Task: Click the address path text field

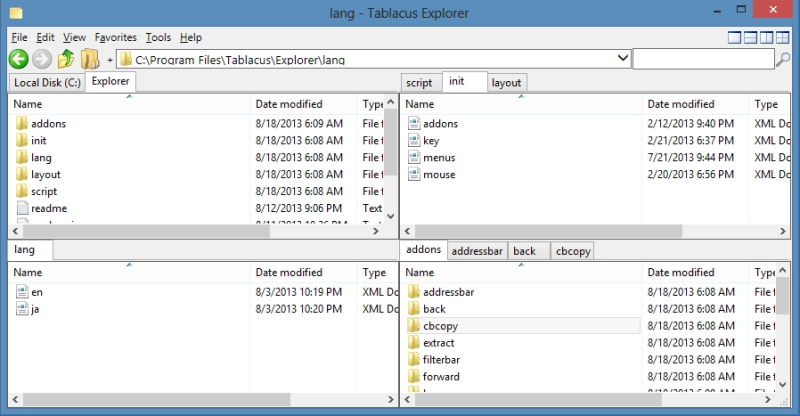Action: click(x=375, y=60)
